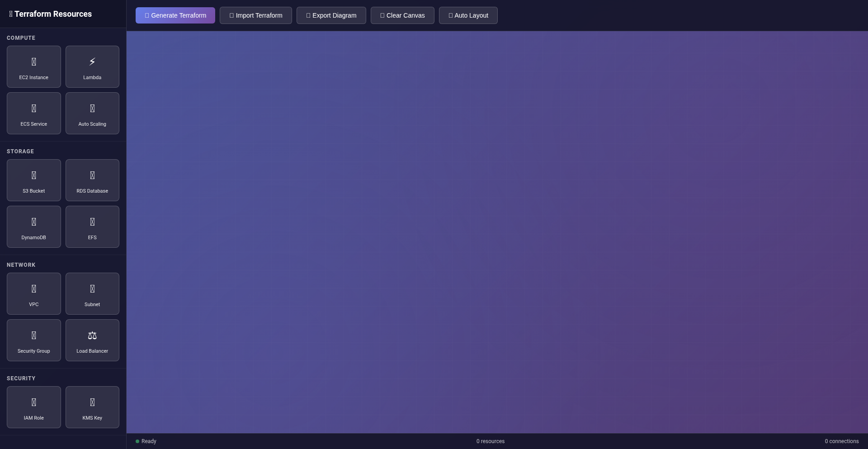This screenshot has width=868, height=449.
Task: Click Export Diagram in the toolbar
Action: [x=331, y=15]
